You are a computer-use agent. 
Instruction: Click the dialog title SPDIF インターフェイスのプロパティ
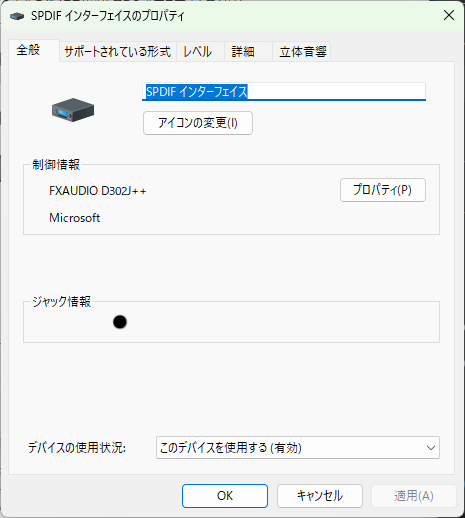(107, 16)
